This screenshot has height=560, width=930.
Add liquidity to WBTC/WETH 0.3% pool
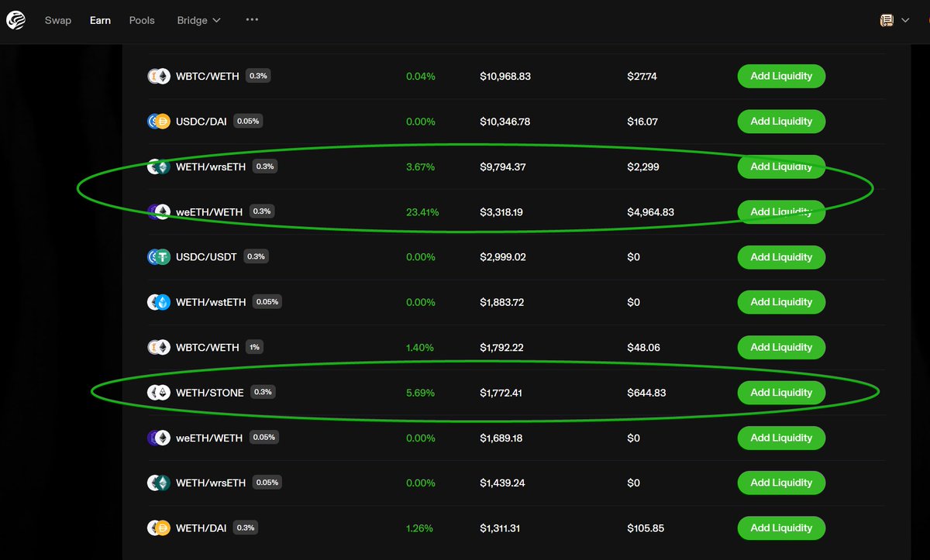tap(781, 76)
